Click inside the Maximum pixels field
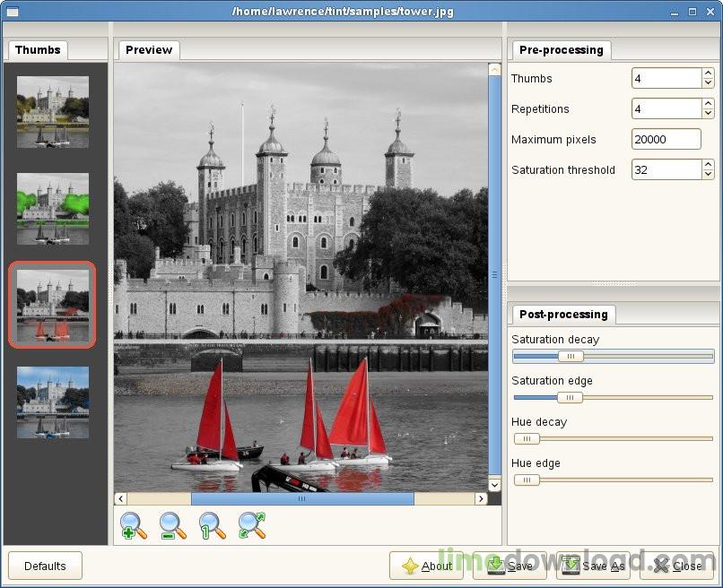Viewport: 723px width, 588px height. [666, 139]
